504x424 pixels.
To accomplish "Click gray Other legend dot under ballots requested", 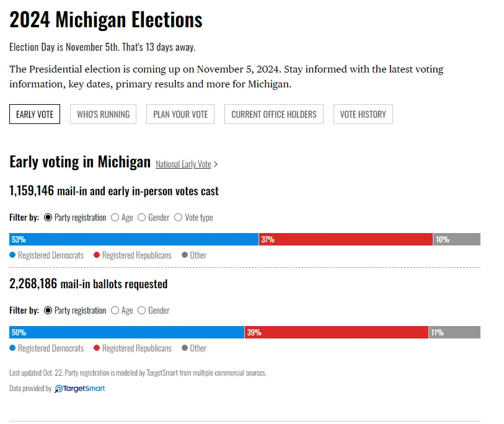I will point(185,348).
